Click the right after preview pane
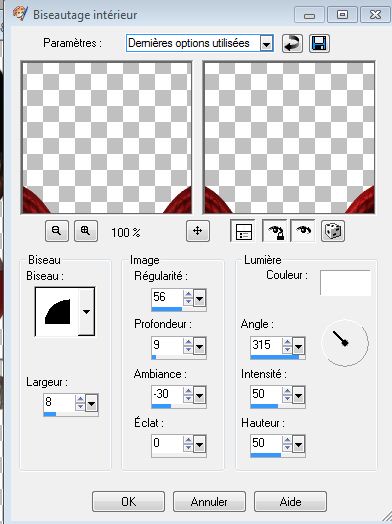 click(289, 137)
